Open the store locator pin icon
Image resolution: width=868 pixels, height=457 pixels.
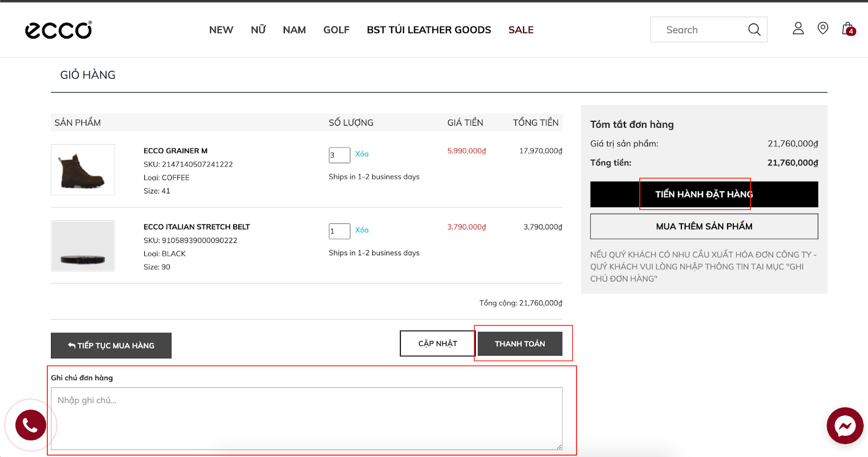[x=823, y=28]
